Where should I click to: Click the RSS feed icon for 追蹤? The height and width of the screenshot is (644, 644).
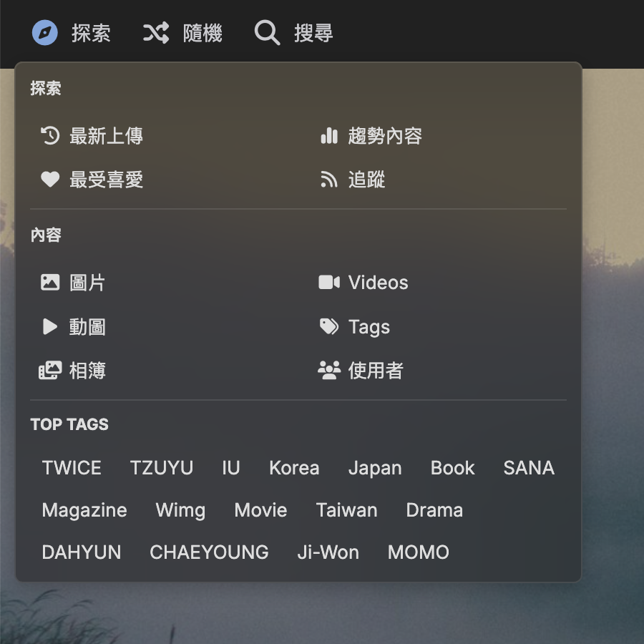tap(328, 180)
